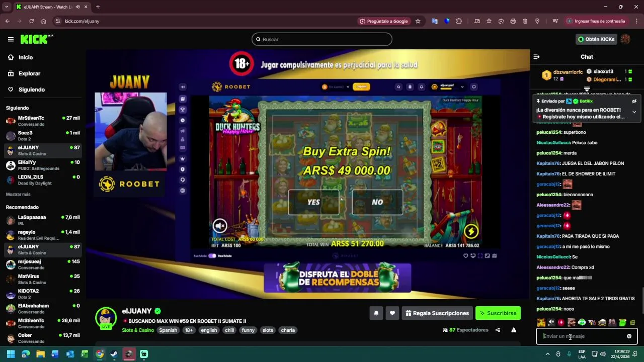This screenshot has height=362, width=644.
Task: Open the Kick hamburger sidebar menu
Action: pos(11,39)
